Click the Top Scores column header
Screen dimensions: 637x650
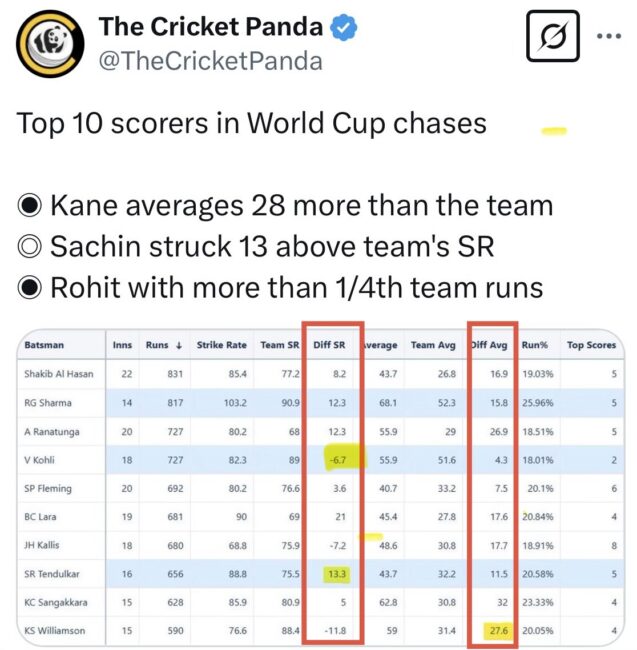[x=591, y=345]
